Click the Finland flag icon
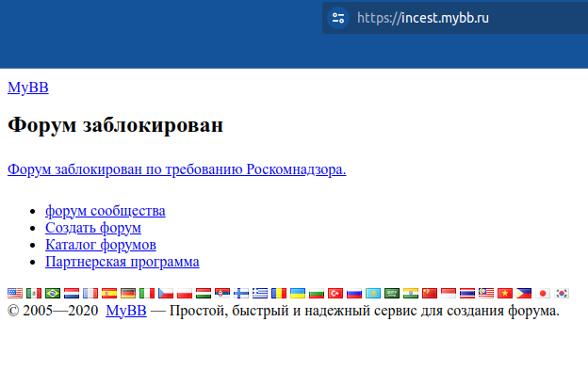The height and width of the screenshot is (370, 588). [241, 293]
